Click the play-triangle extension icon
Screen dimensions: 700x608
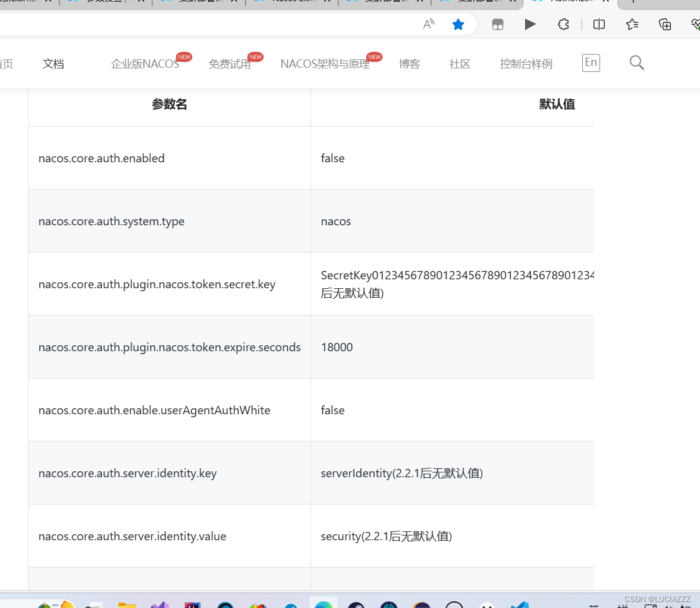530,24
